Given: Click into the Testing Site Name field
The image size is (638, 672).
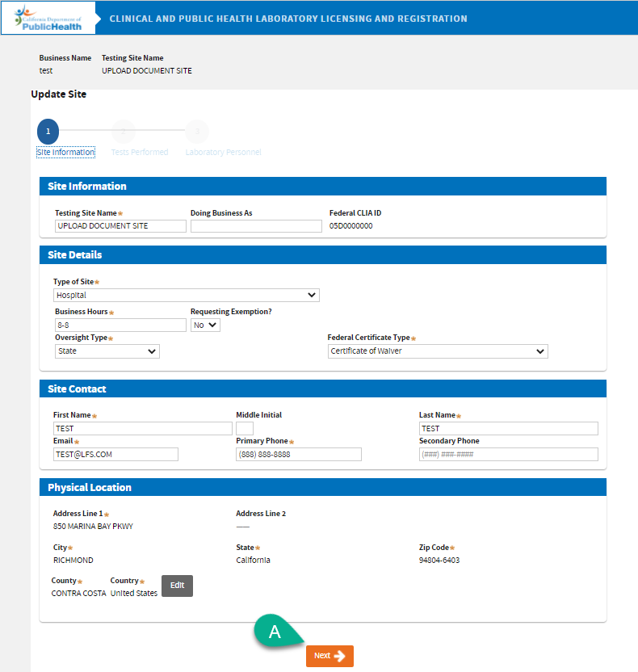Looking at the screenshot, I should [120, 226].
